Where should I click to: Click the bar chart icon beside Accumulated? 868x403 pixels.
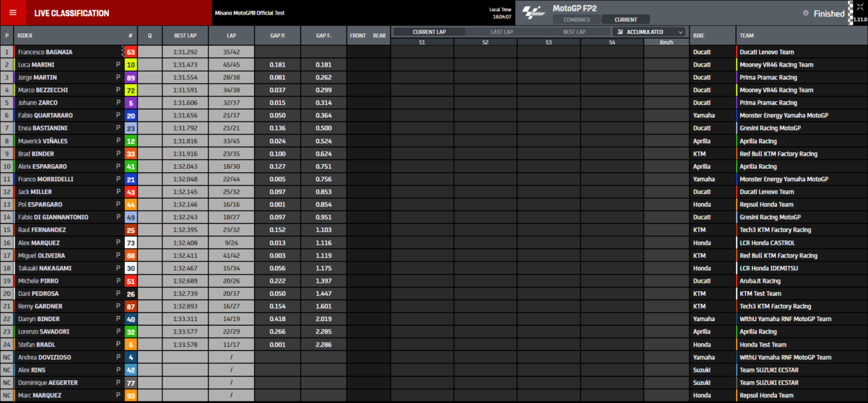pyautogui.click(x=620, y=32)
